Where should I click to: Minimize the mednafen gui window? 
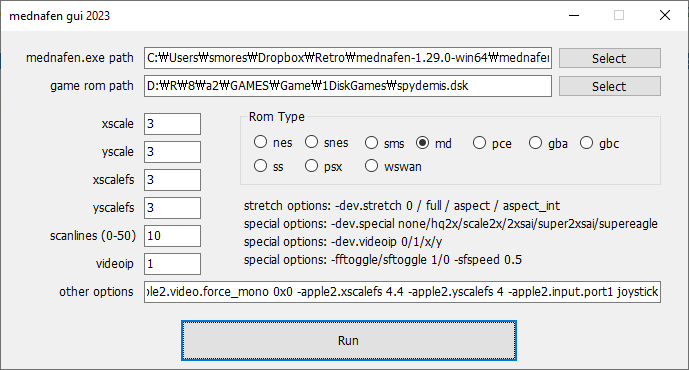(574, 15)
